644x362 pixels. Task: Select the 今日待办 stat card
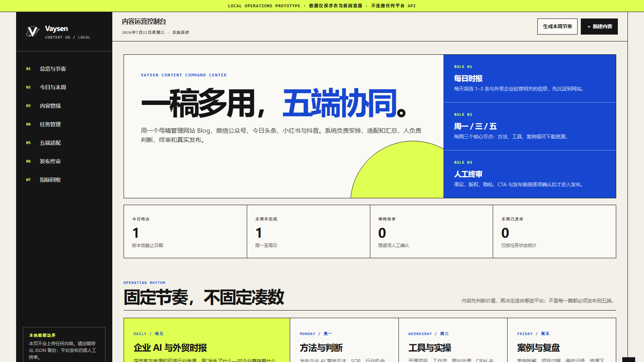(x=185, y=232)
